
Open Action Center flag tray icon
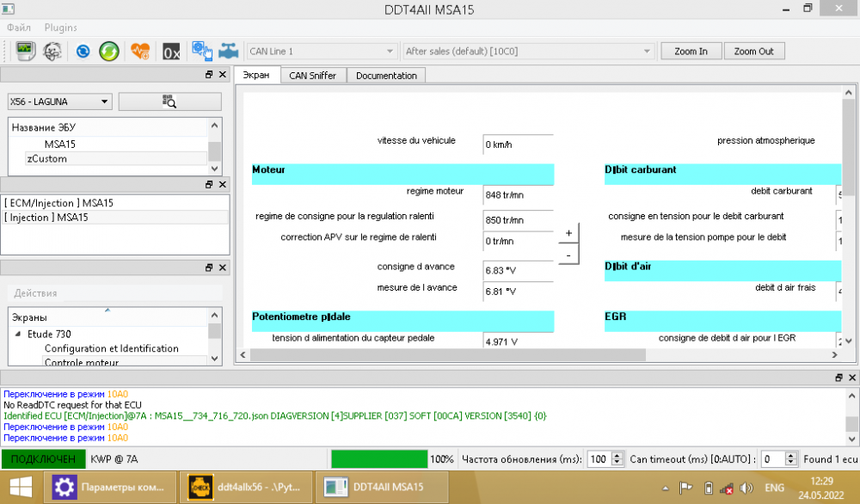[x=685, y=488]
